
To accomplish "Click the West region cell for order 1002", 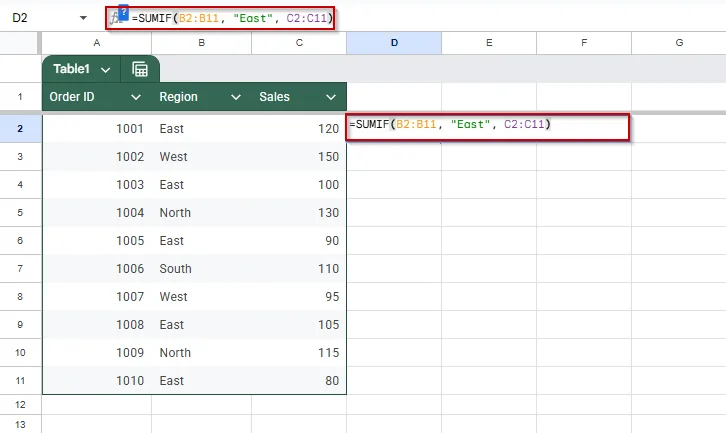I will tap(201, 157).
